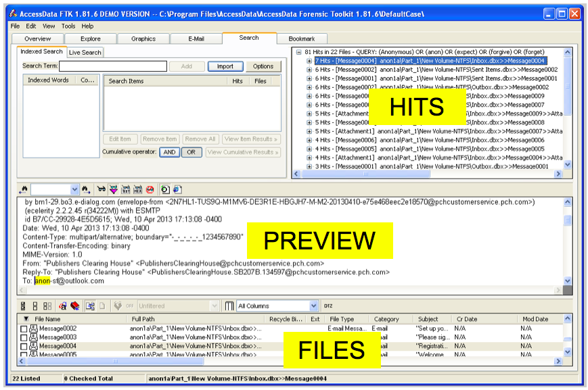Expand 6 Hits Message0002 Sent Items node

(309, 70)
